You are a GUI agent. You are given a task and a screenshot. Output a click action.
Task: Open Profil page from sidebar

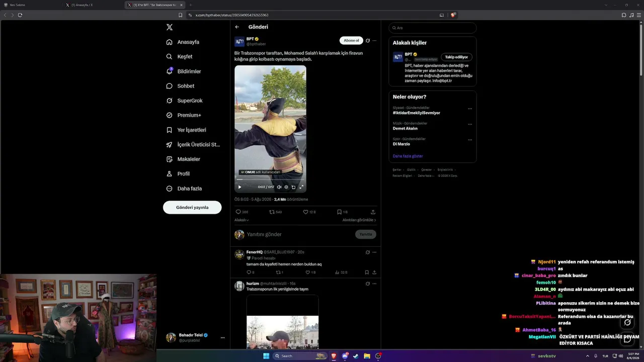pyautogui.click(x=178, y=174)
